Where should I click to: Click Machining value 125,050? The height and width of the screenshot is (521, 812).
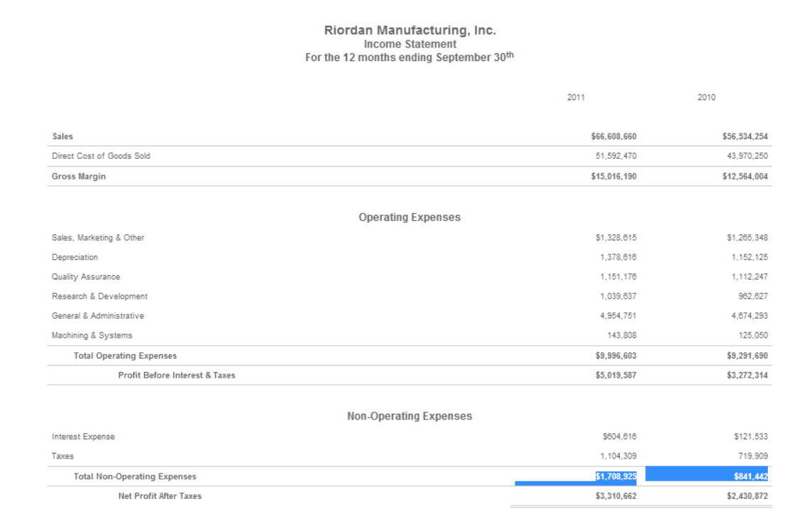coord(754,336)
